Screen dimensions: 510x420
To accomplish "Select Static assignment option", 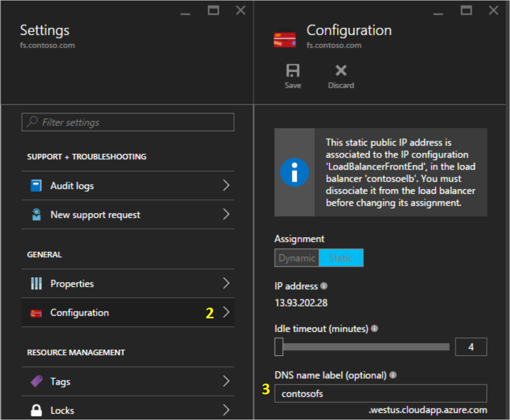I will point(341,258).
